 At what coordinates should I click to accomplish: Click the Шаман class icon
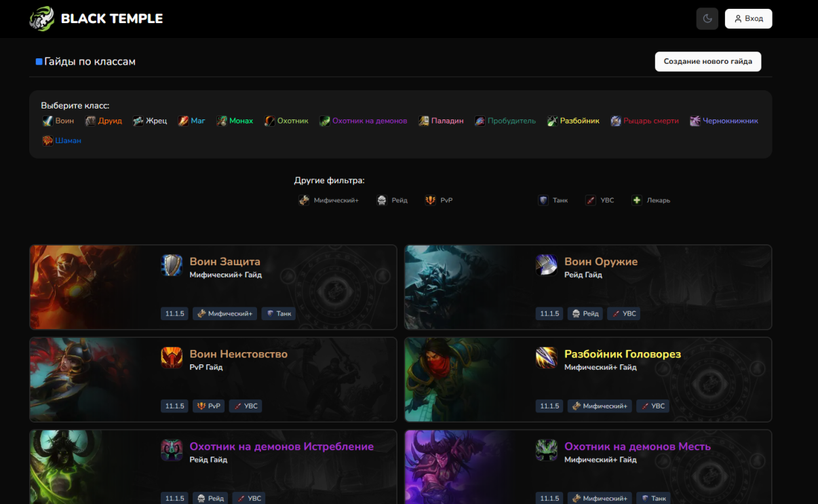[47, 140]
